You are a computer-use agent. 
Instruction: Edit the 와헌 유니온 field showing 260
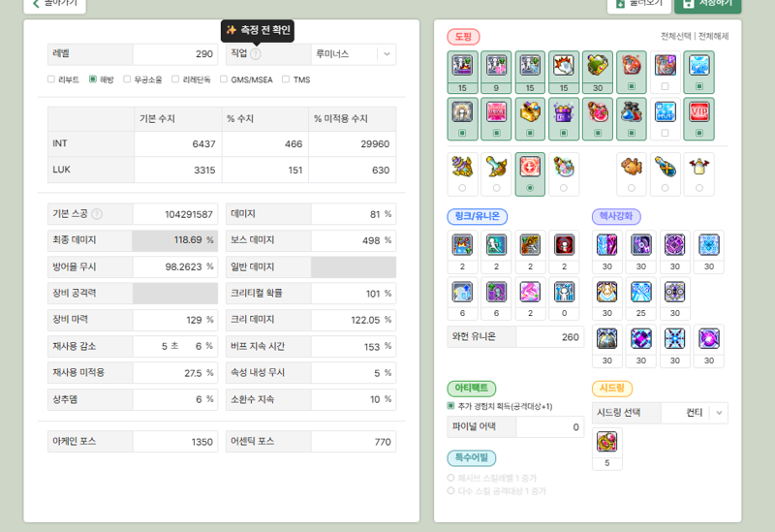coord(550,336)
